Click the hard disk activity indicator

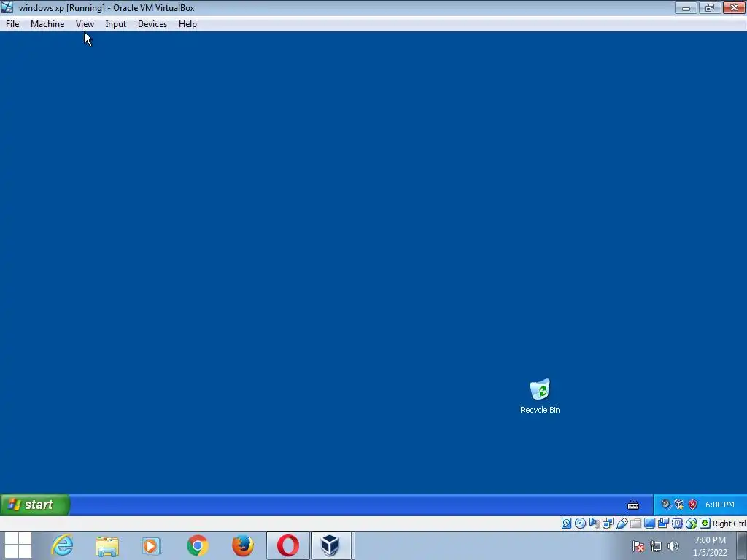[566, 524]
